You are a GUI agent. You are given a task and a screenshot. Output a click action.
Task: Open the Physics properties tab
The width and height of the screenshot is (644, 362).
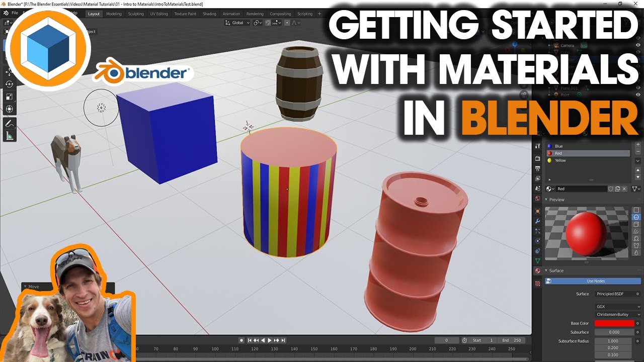click(537, 241)
